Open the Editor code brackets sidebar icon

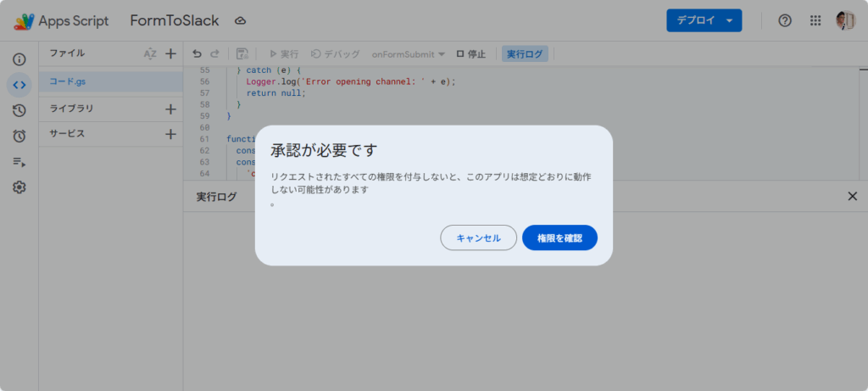[19, 85]
